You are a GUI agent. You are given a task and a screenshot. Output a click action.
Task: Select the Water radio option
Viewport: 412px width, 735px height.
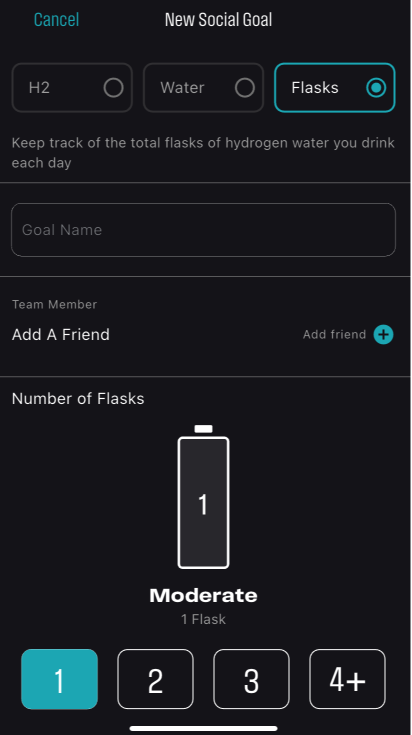coord(203,88)
